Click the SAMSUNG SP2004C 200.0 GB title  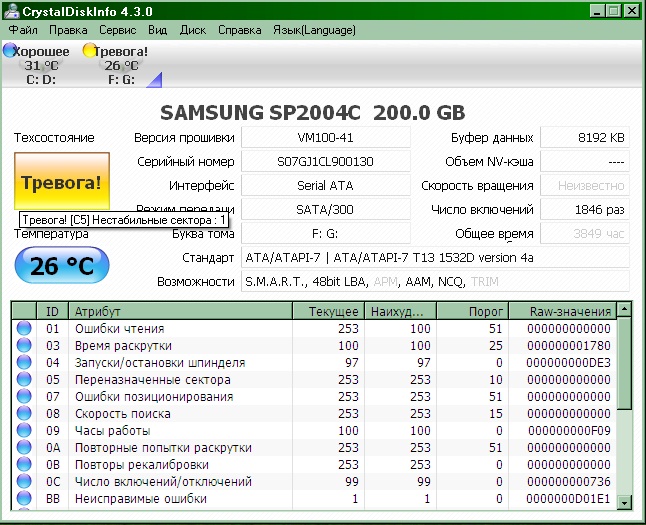tap(313, 112)
